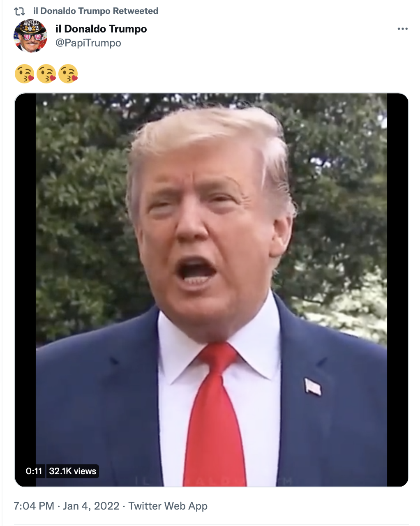Open the @PapiTrumpo handle
The image size is (420, 526).
(88, 43)
